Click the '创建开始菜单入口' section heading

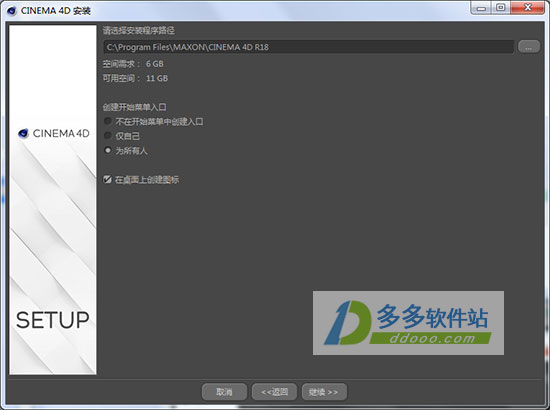[135, 107]
